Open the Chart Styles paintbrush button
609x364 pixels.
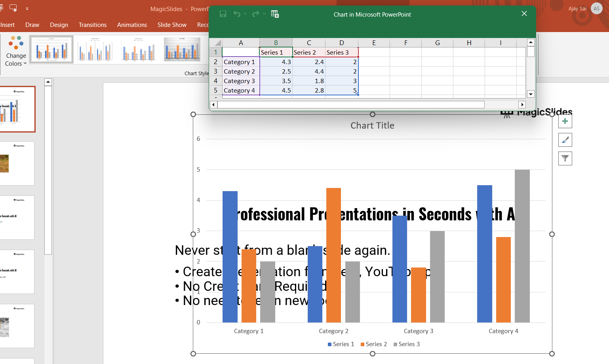[565, 140]
